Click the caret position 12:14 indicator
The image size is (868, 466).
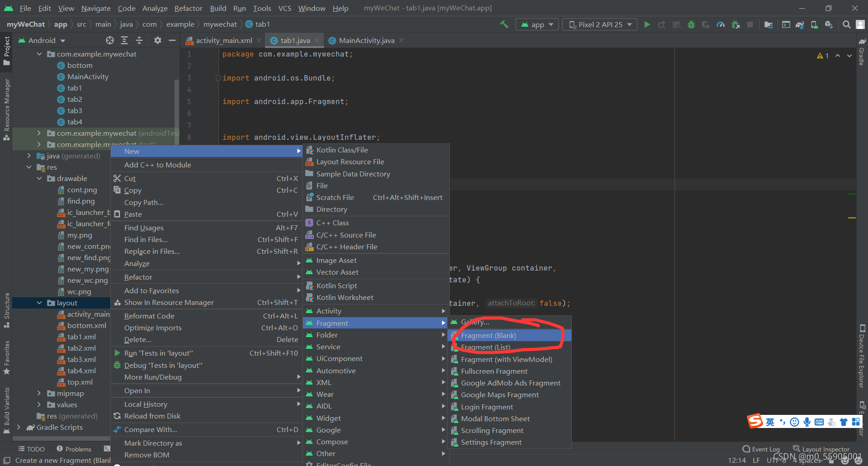point(737,460)
